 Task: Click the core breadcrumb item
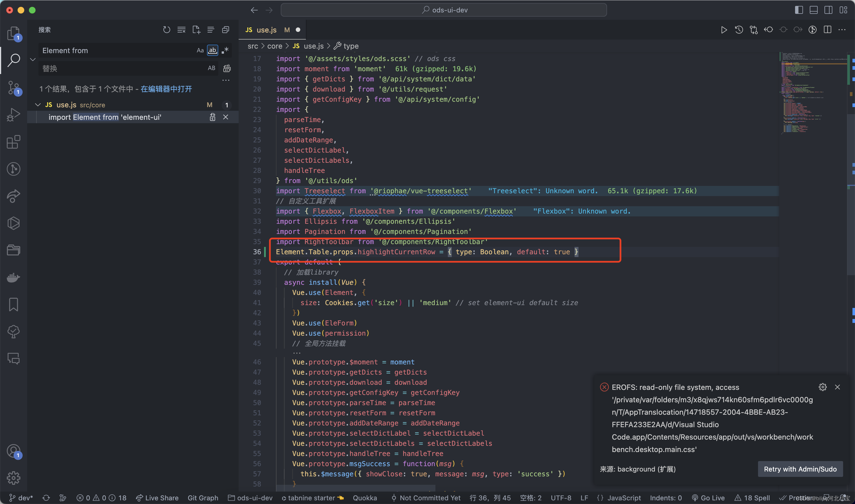click(x=275, y=46)
